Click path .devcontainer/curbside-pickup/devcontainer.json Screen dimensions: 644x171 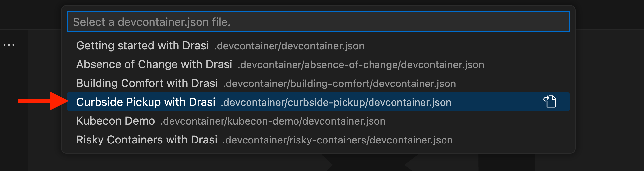click(x=336, y=102)
